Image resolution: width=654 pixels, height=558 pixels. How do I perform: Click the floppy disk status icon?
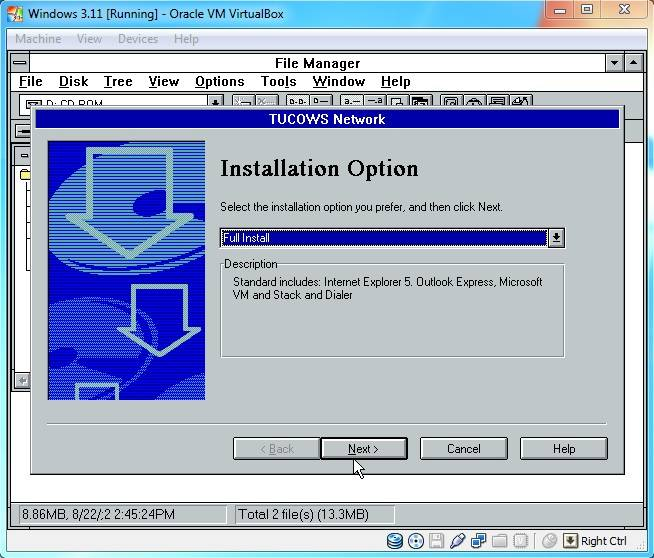[x=437, y=541]
